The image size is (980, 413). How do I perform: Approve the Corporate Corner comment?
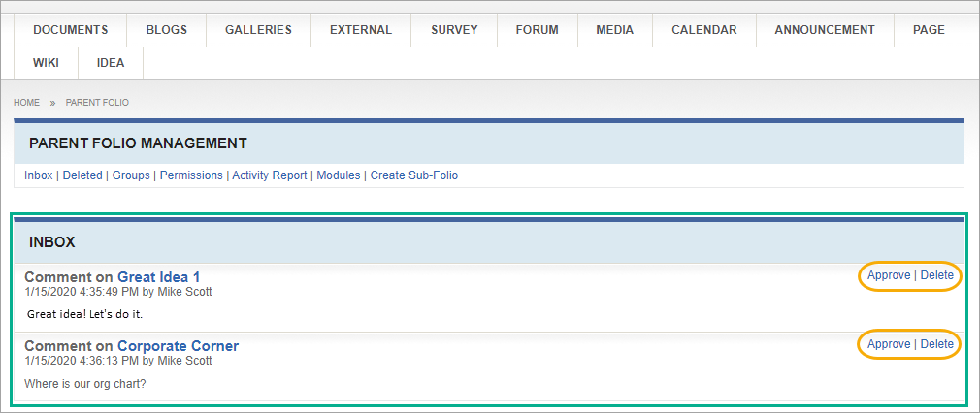click(x=889, y=344)
